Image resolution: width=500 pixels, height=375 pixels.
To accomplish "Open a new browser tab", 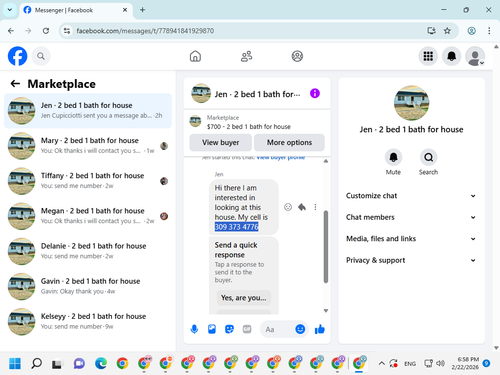I will coord(142,10).
